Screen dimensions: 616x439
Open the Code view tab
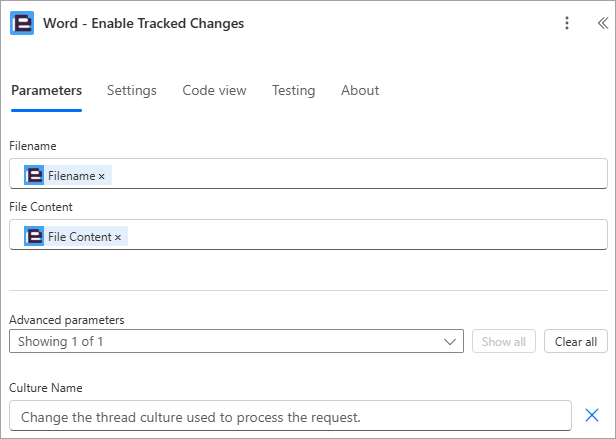pyautogui.click(x=214, y=90)
